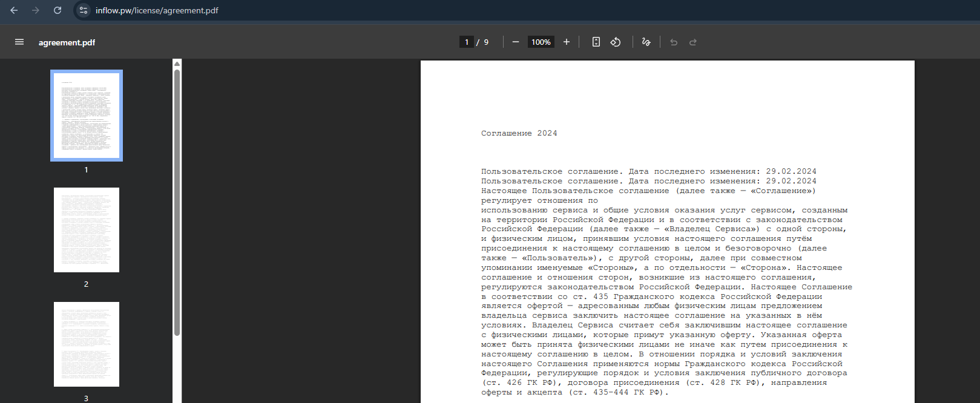The height and width of the screenshot is (403, 980).
Task: Redo the annotation
Action: point(693,42)
